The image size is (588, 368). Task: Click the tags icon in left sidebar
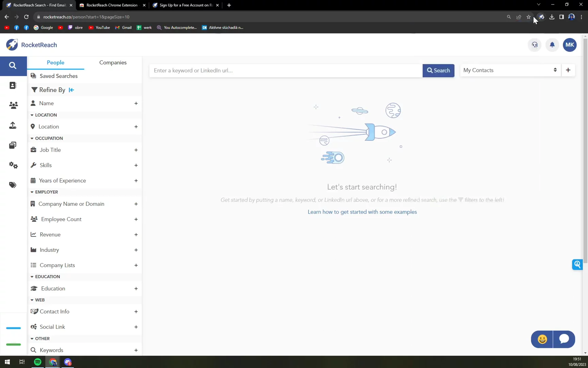tap(13, 185)
